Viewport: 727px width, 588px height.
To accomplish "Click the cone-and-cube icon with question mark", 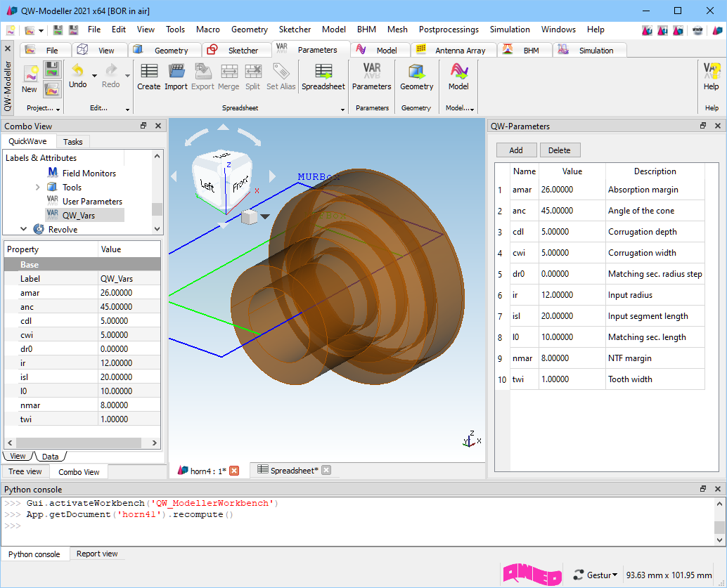I will (648, 31).
